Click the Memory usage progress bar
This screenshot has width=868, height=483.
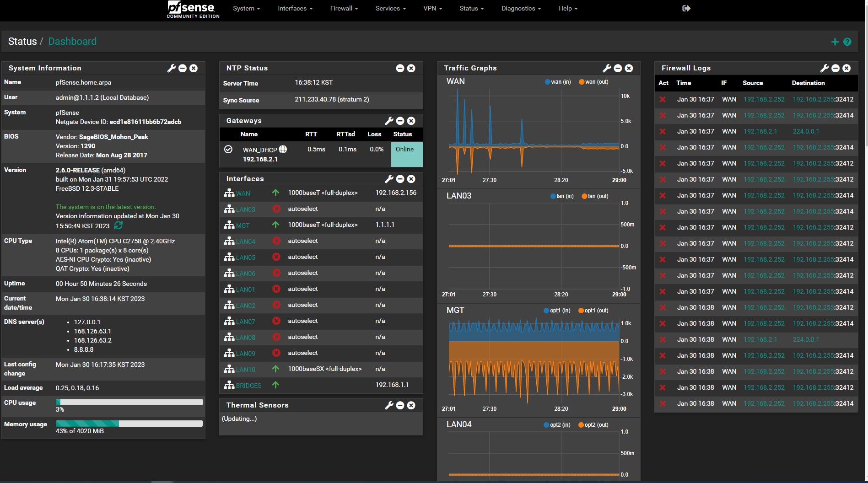pos(129,424)
